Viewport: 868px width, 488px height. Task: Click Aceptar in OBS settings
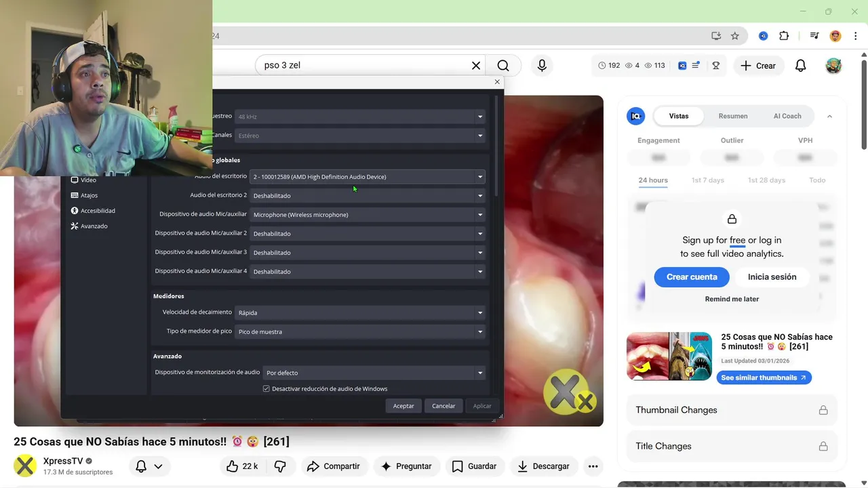[403, 406]
